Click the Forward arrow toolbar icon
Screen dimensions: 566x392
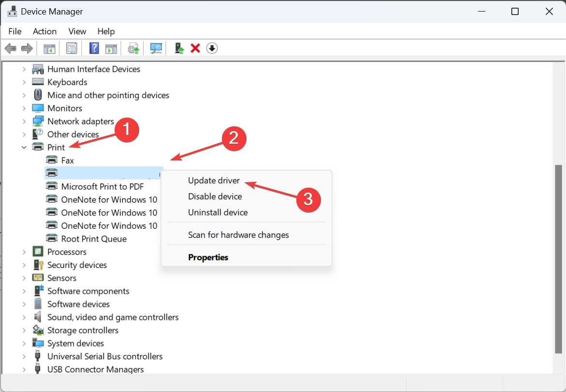coord(27,48)
